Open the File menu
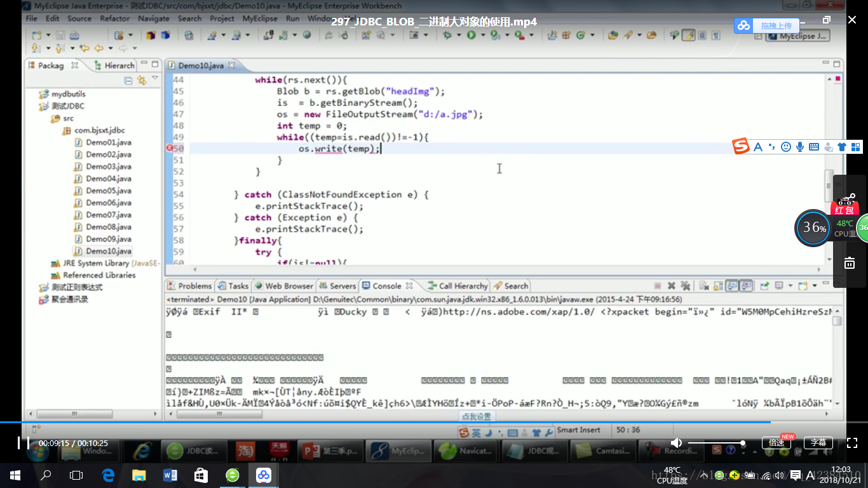 tap(31, 18)
